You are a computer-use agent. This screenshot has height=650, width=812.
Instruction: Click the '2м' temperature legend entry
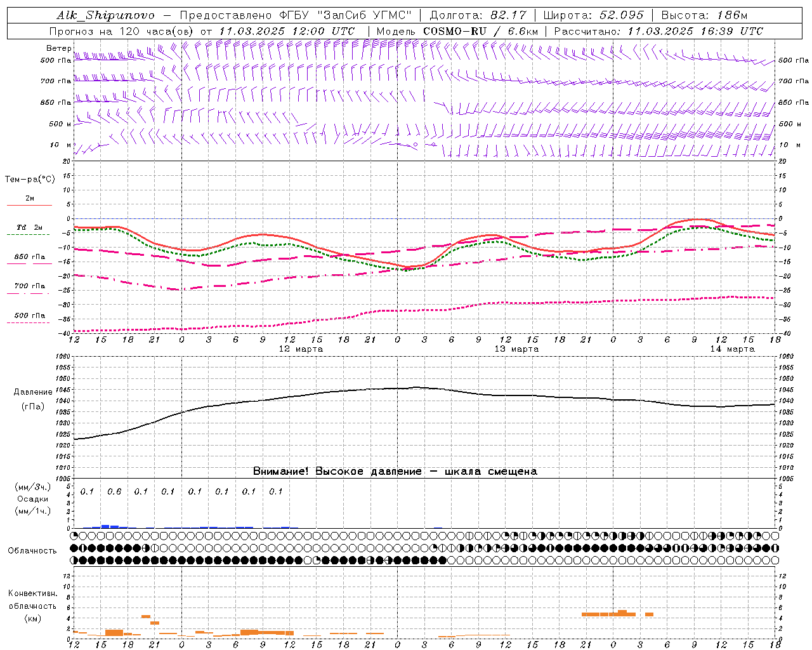click(30, 198)
